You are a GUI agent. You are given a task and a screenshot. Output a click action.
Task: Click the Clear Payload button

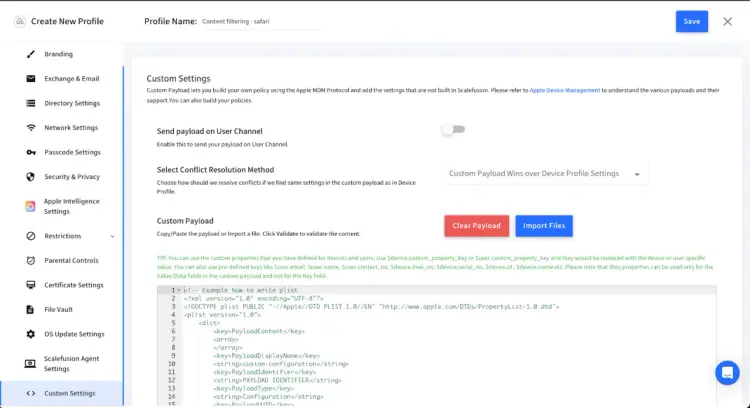[x=476, y=226]
